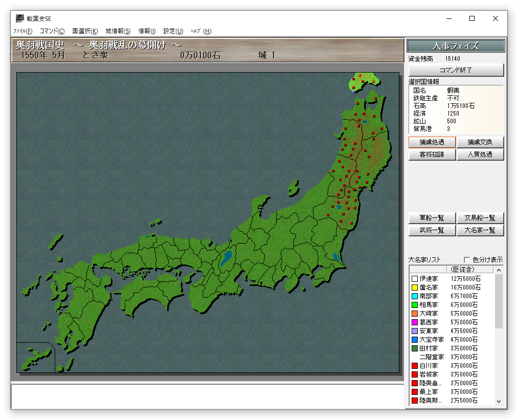This screenshot has width=518, height=420.
Task: Open the ファイル(F) menu
Action: pyautogui.click(x=22, y=31)
